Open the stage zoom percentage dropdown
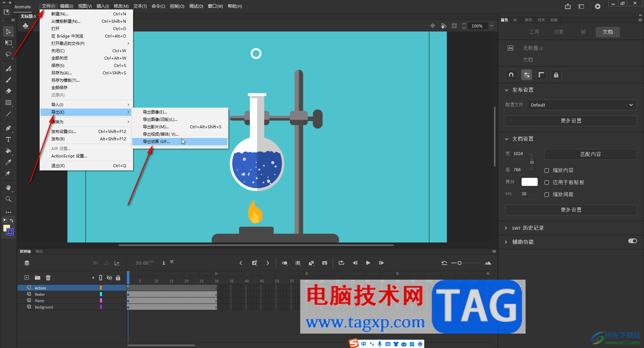The height and width of the screenshot is (348, 644). point(491,26)
